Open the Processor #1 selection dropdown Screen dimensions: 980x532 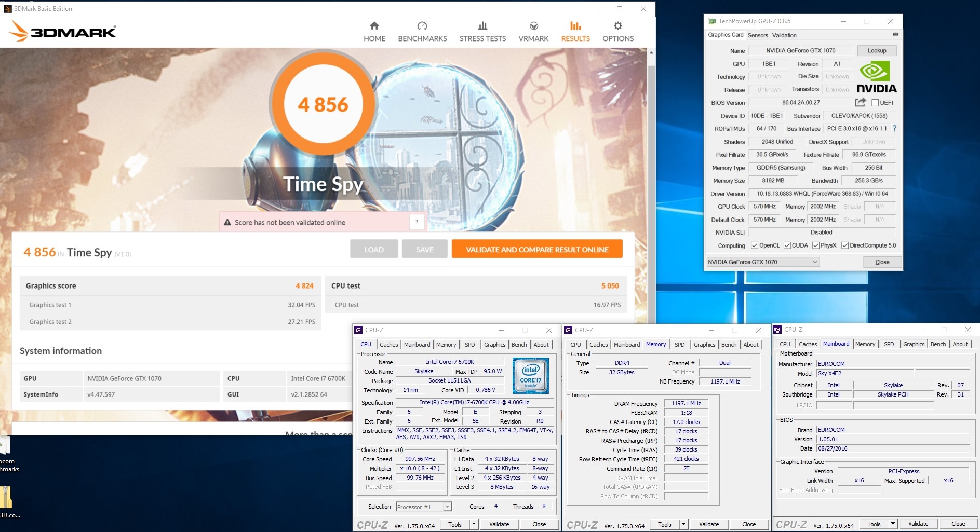pyautogui.click(x=447, y=507)
